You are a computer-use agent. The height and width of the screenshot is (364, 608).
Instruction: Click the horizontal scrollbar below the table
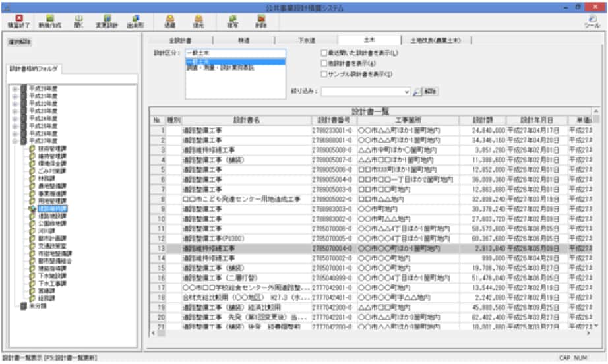(371, 333)
